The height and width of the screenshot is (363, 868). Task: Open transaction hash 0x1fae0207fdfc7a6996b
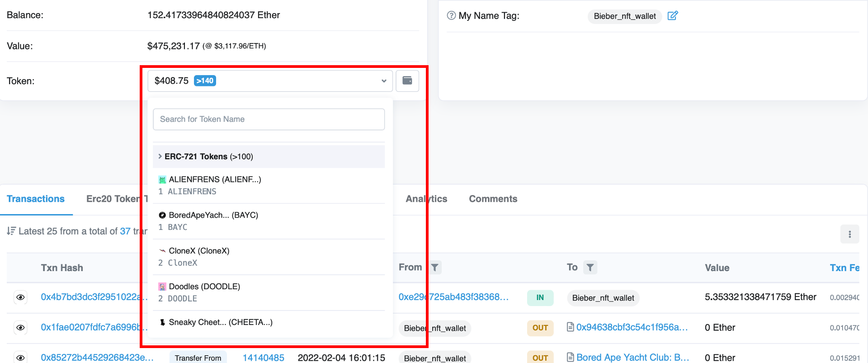(x=94, y=327)
